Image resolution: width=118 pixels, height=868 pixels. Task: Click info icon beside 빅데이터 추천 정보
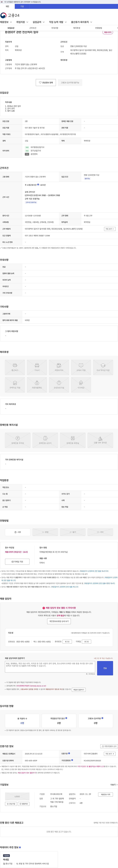coord(20,847)
